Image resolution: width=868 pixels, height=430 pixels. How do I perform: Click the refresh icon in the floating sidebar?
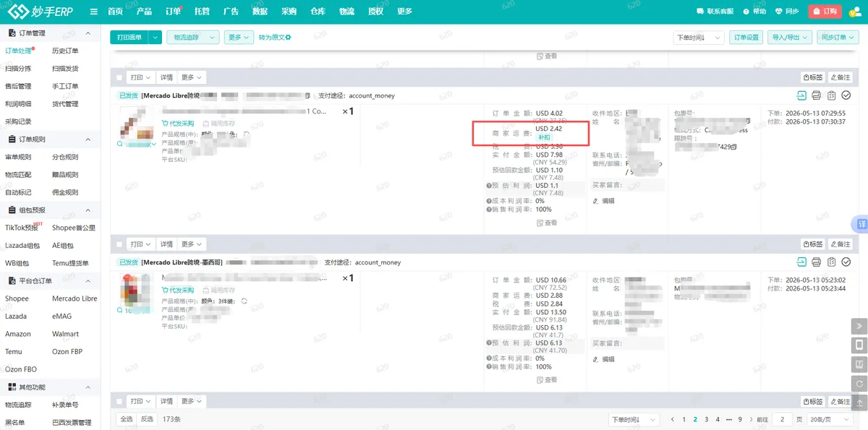coord(859,383)
